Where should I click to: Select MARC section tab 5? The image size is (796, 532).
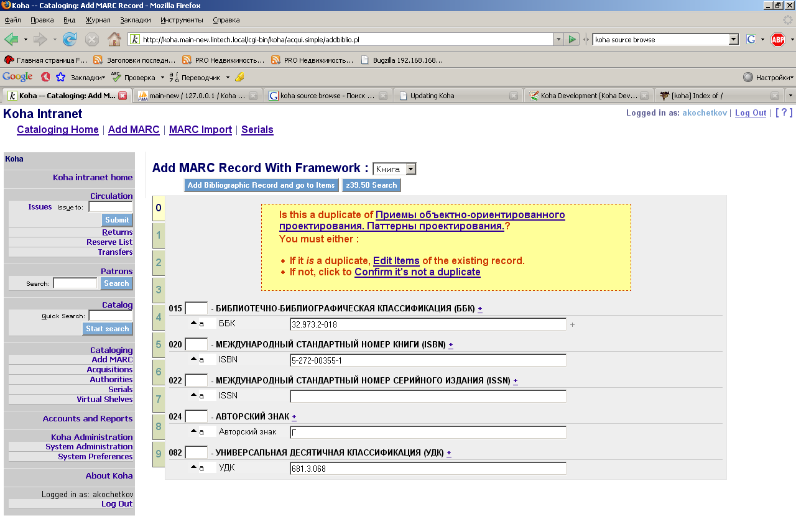pyautogui.click(x=159, y=345)
